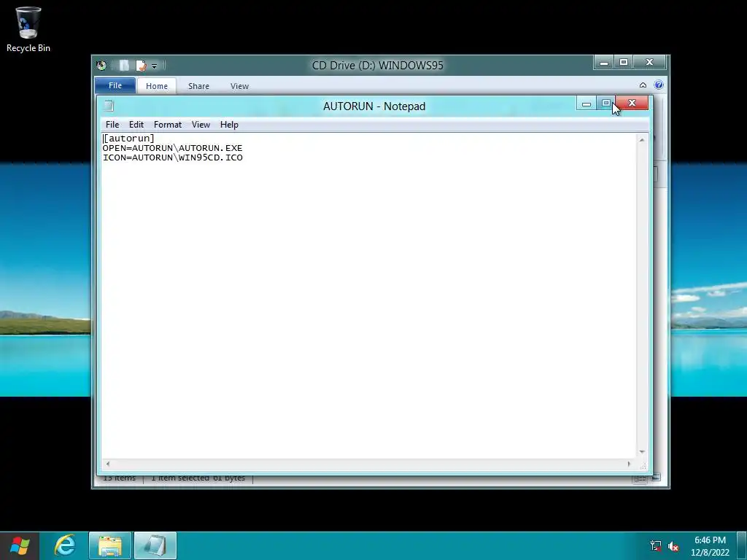Image resolution: width=747 pixels, height=560 pixels.
Task: Launch Internet Explorer from the taskbar
Action: (x=64, y=545)
